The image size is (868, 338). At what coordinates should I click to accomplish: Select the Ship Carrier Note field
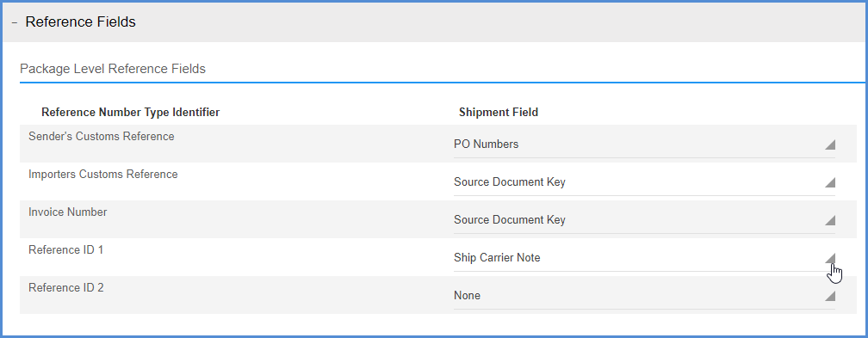coord(644,258)
